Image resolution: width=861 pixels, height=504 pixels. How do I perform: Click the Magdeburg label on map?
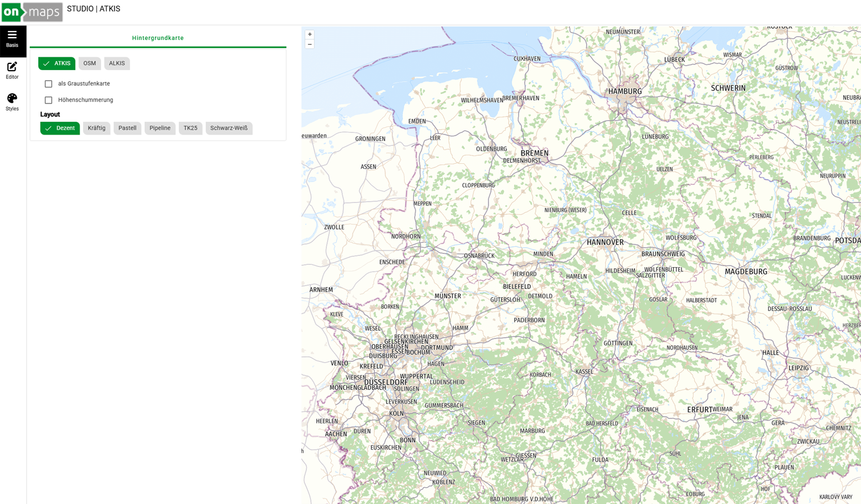click(x=746, y=271)
